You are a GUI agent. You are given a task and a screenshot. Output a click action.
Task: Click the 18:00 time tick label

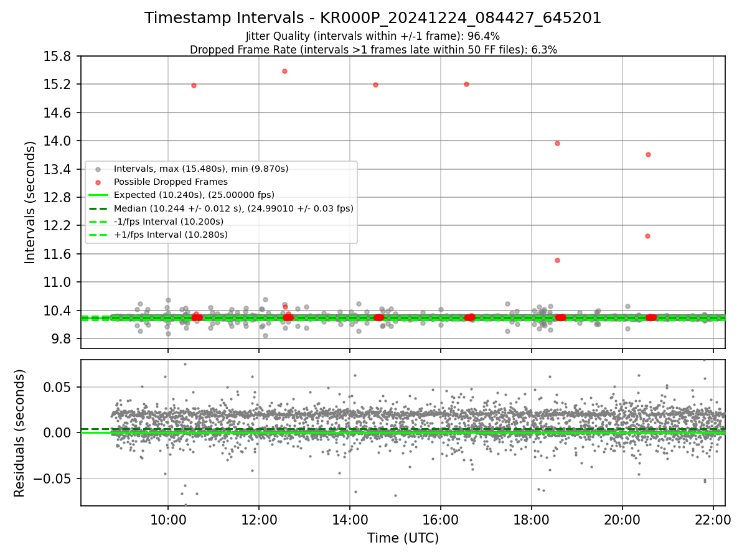pos(532,520)
